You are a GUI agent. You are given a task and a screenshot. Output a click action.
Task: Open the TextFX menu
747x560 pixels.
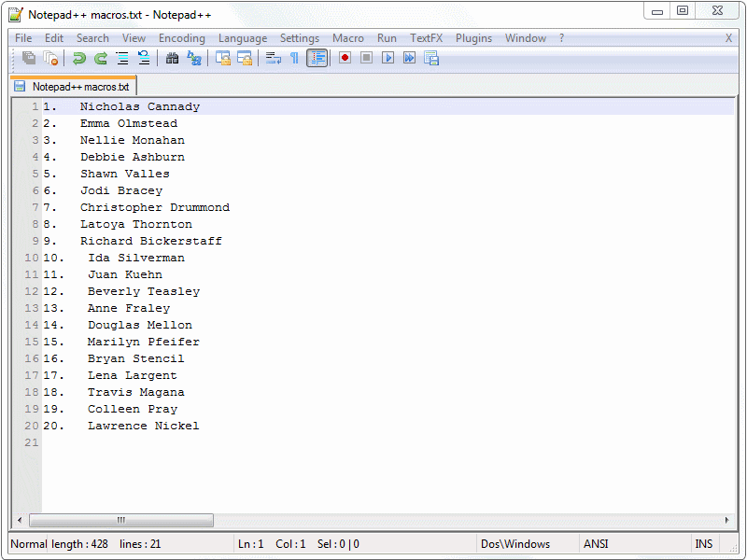coord(426,38)
